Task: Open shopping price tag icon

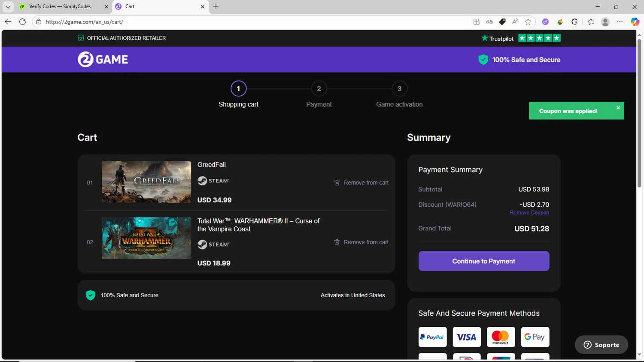Action: point(502,22)
